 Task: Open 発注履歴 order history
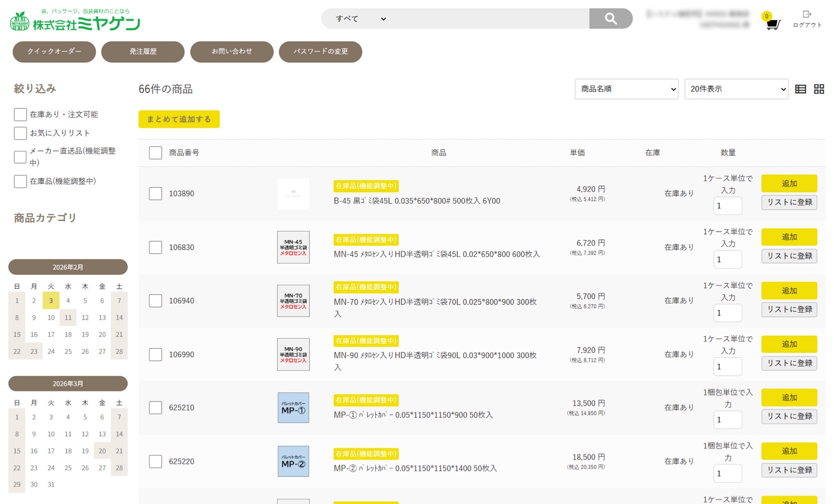pyautogui.click(x=142, y=52)
